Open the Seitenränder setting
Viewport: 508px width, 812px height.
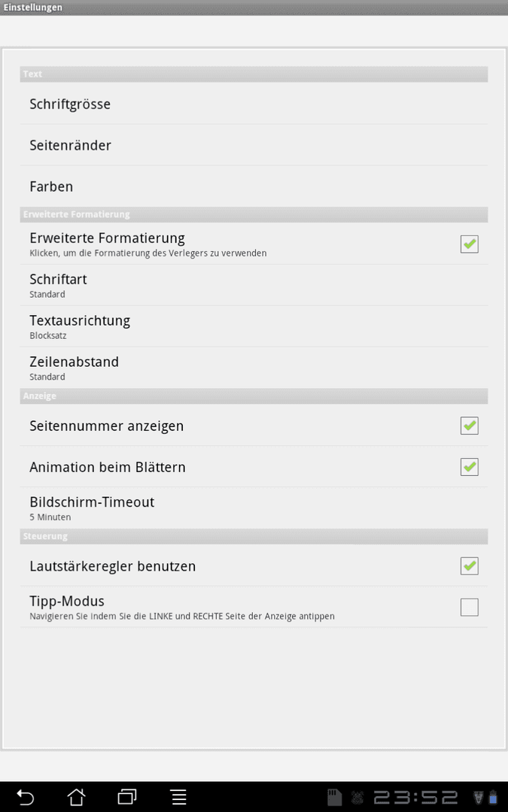tap(254, 145)
